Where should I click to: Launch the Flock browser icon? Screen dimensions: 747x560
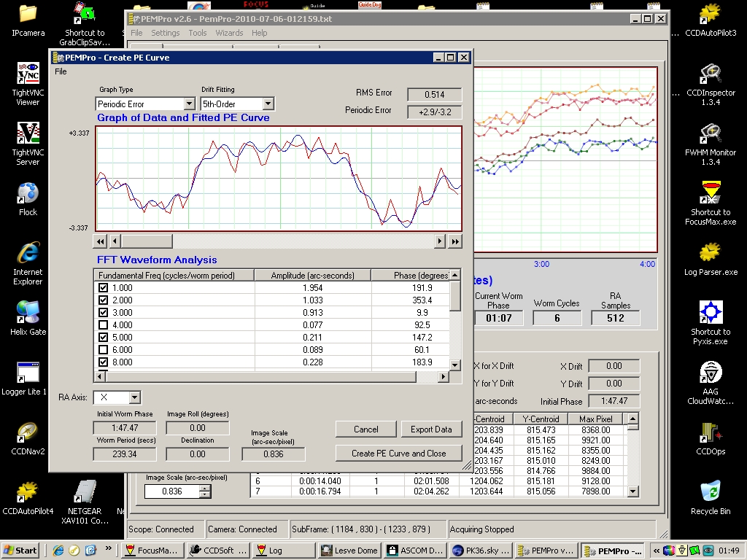[x=28, y=192]
